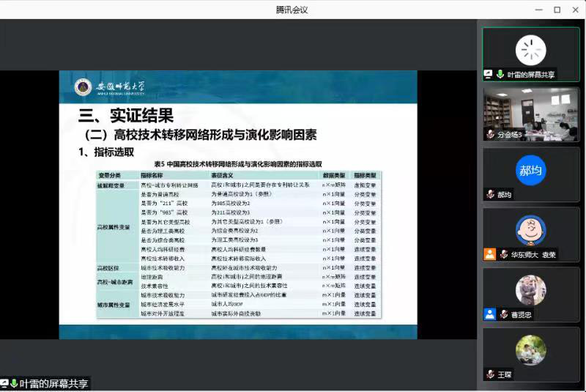Click the green mic icon in bottom-left sharing label
The width and height of the screenshot is (586, 392).
pos(13,384)
